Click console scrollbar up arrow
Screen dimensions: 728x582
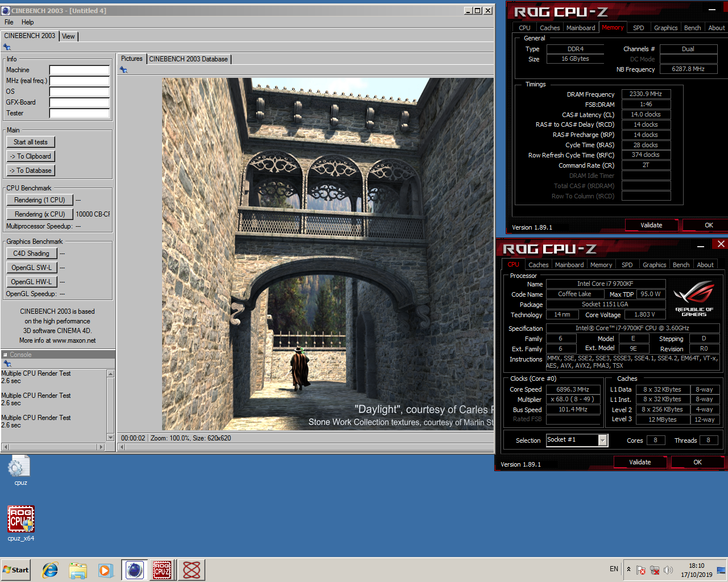(x=111, y=373)
